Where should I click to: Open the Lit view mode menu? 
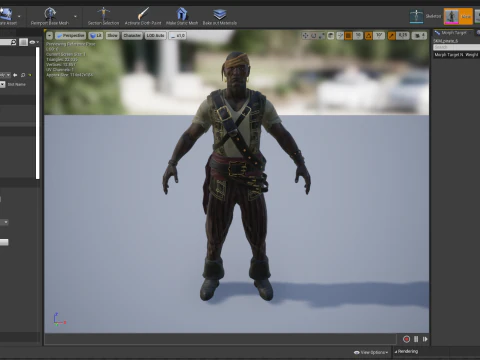pos(96,35)
